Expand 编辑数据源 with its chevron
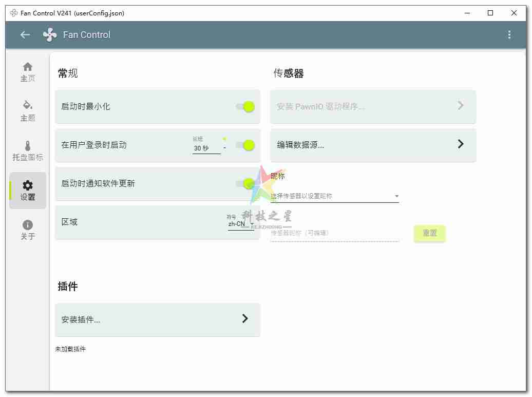This screenshot has width=532, height=397. [x=461, y=145]
